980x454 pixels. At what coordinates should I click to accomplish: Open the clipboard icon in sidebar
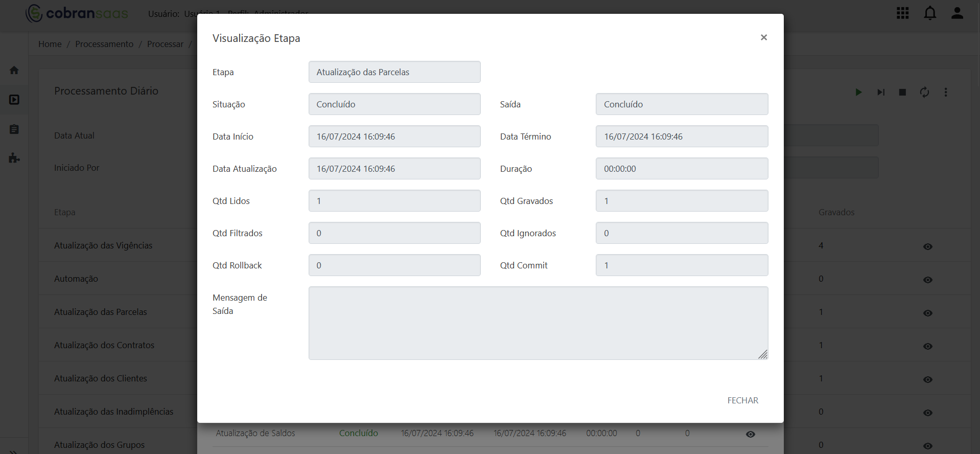pyautogui.click(x=14, y=129)
